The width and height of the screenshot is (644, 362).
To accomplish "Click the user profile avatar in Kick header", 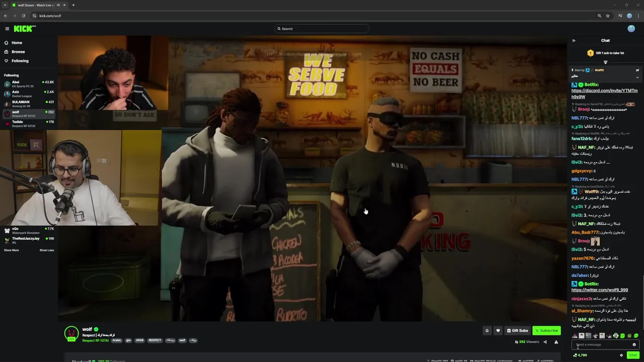I will (631, 29).
